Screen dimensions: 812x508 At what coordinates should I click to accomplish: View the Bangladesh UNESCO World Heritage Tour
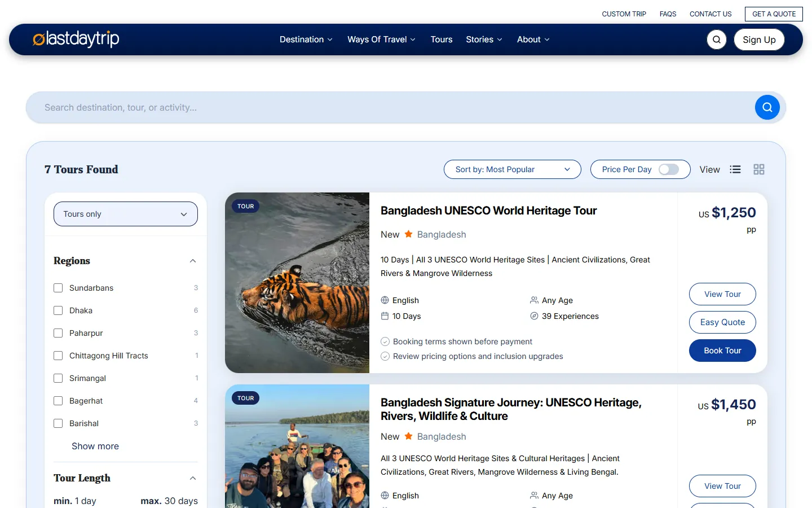[722, 294]
